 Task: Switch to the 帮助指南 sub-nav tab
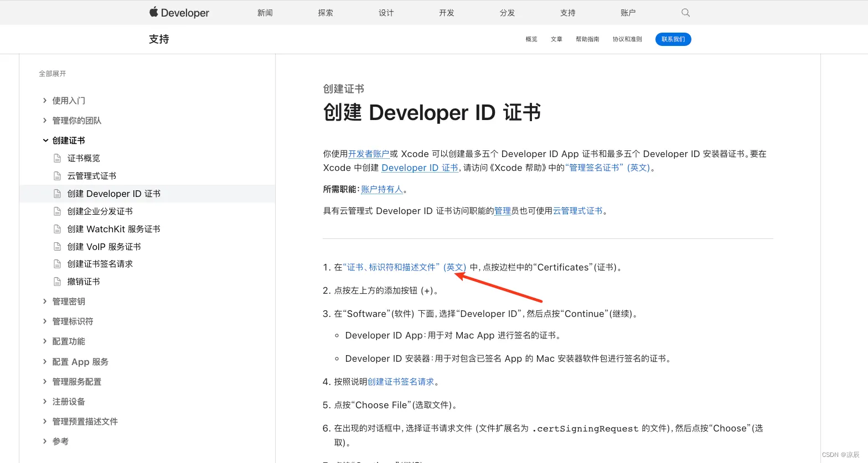[x=587, y=39]
